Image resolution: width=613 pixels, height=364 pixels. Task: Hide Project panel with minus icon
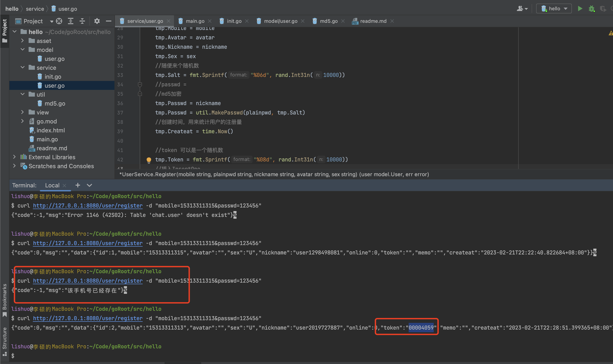tap(108, 21)
